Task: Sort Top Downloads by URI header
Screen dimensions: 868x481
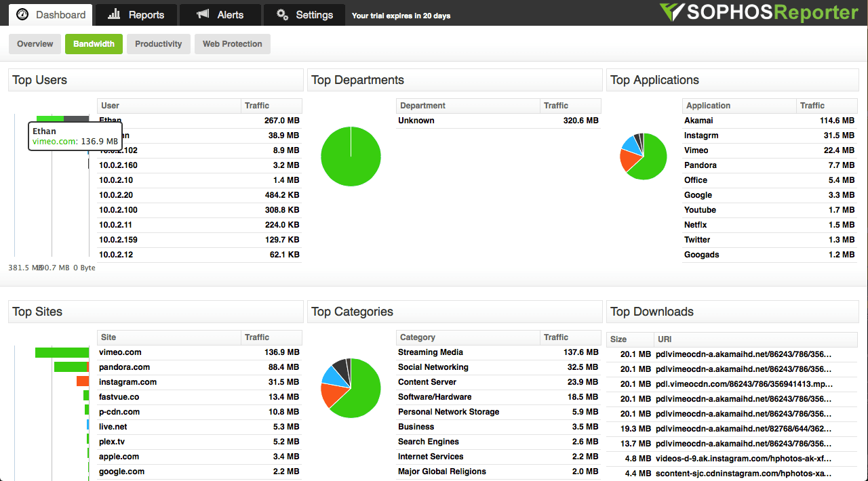Action: point(755,339)
